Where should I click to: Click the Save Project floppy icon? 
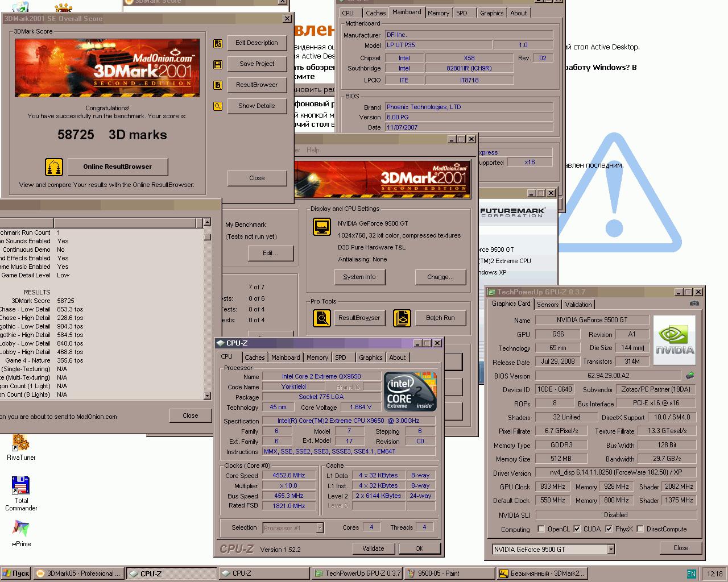[x=218, y=65]
